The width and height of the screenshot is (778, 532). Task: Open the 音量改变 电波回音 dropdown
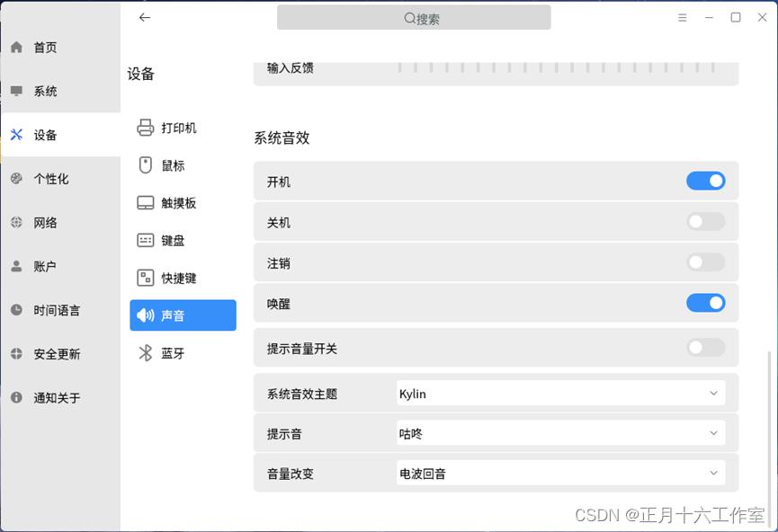point(560,473)
